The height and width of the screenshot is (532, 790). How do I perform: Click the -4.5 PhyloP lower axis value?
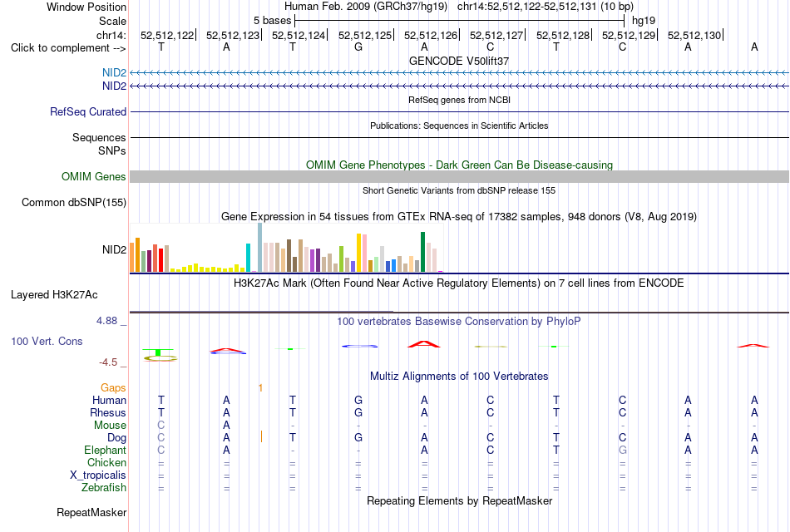pos(108,362)
